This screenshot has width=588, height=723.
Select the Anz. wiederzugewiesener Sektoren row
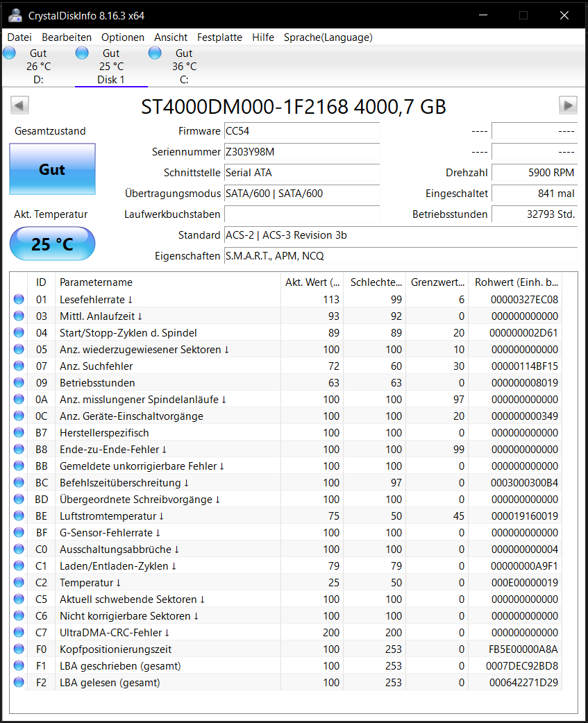286,350
